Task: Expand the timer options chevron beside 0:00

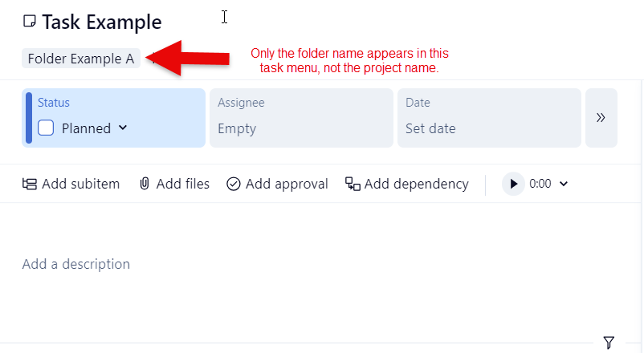Action: (x=563, y=184)
